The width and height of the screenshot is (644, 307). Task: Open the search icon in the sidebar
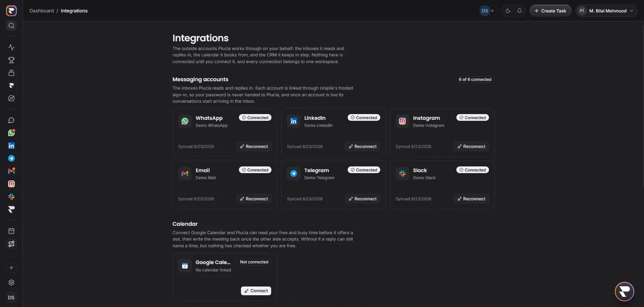click(11, 25)
